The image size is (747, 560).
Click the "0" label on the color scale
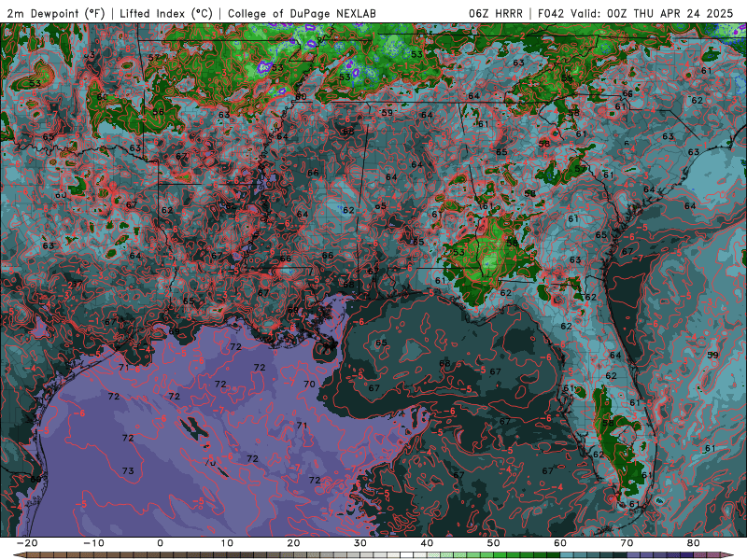(160, 543)
